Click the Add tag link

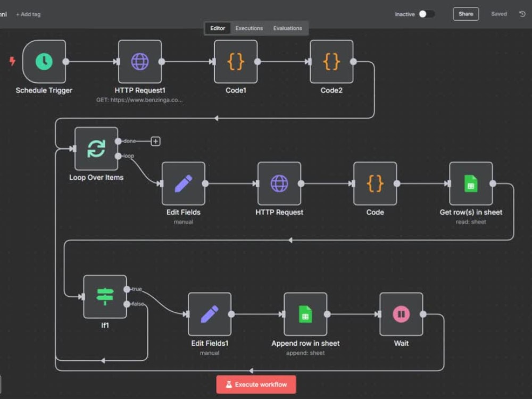tap(28, 14)
